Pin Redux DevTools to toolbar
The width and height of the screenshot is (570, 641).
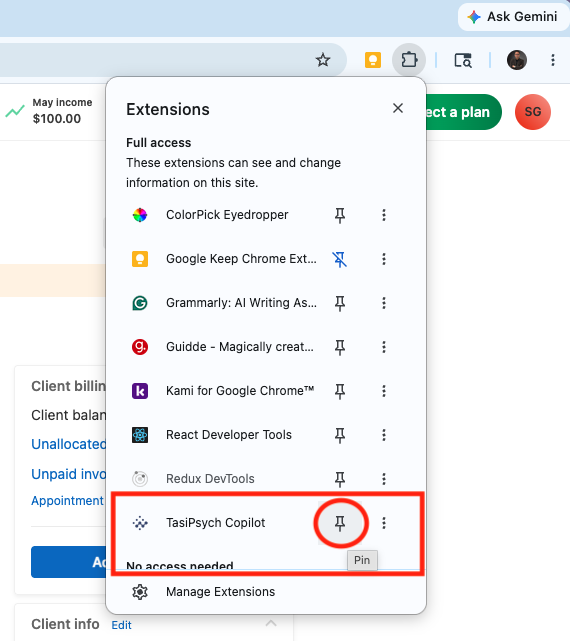tap(340, 479)
